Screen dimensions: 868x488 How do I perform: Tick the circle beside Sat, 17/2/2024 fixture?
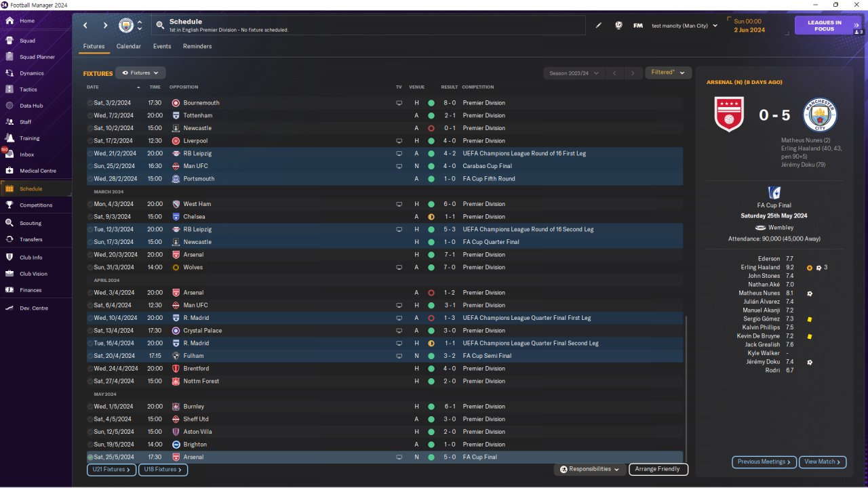pos(90,141)
